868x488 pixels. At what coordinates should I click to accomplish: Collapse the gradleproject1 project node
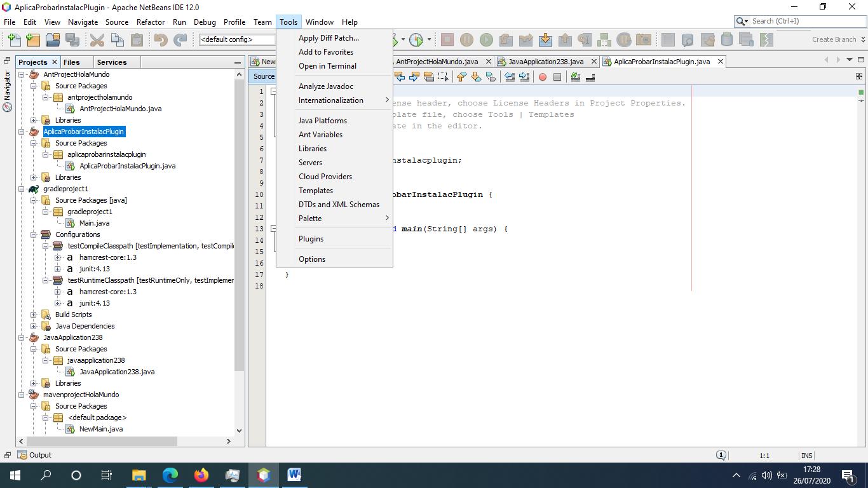coord(22,189)
